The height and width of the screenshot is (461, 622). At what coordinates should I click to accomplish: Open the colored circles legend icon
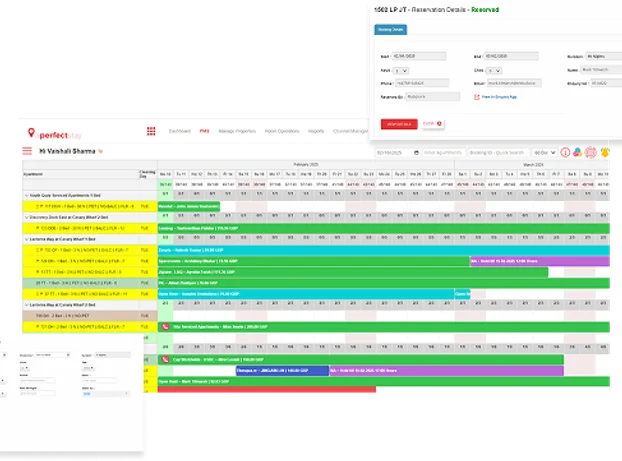click(578, 152)
